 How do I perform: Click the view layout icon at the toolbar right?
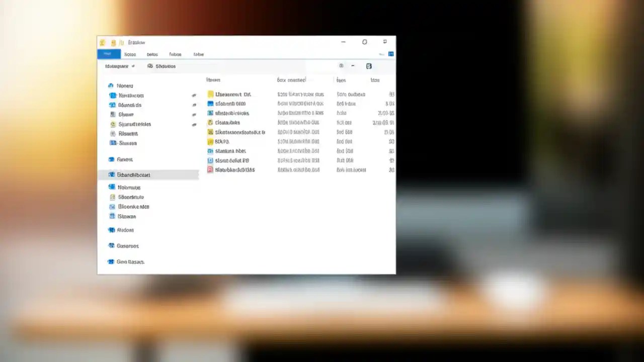(x=369, y=66)
